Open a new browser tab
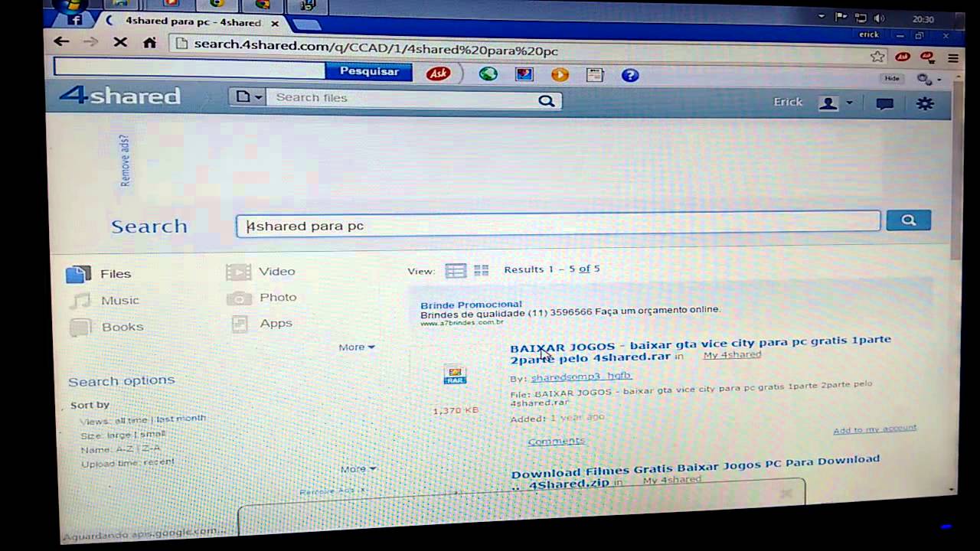This screenshot has width=980, height=551. click(x=306, y=25)
